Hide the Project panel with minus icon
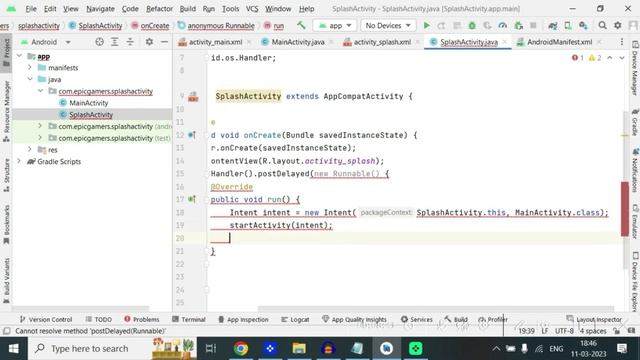 pos(164,42)
